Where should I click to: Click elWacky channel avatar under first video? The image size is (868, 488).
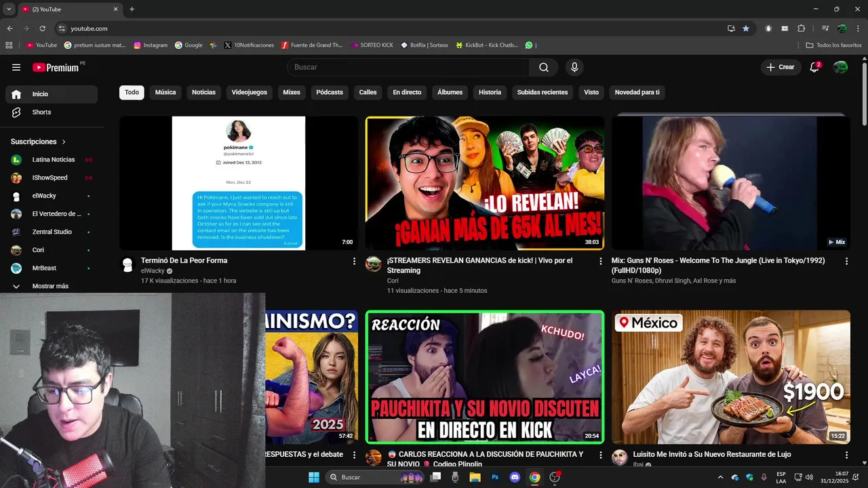pos(127,265)
